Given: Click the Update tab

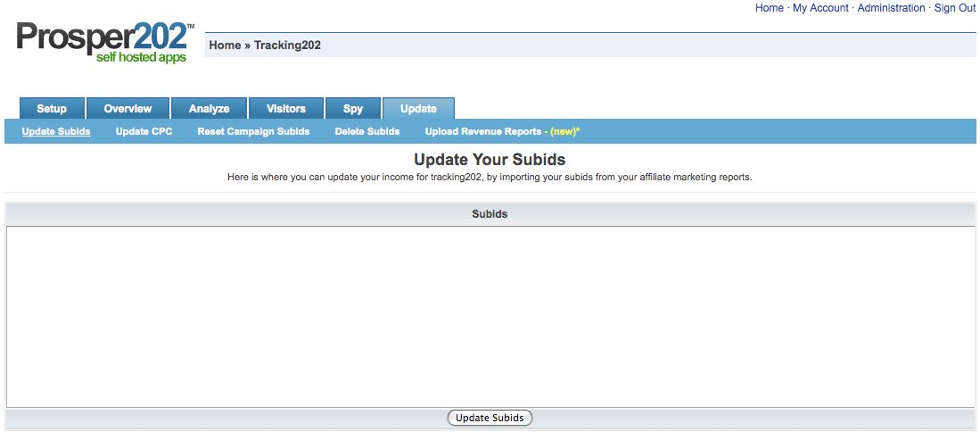Looking at the screenshot, I should [419, 108].
